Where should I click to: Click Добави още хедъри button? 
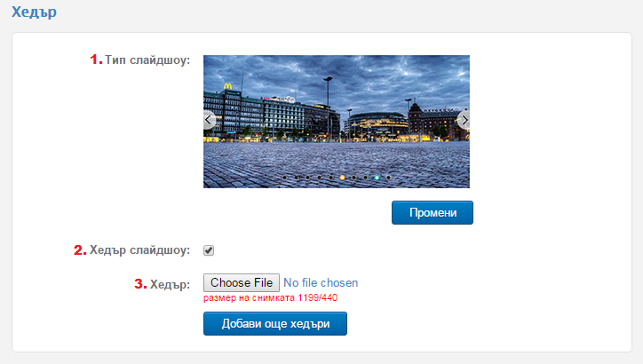275,323
